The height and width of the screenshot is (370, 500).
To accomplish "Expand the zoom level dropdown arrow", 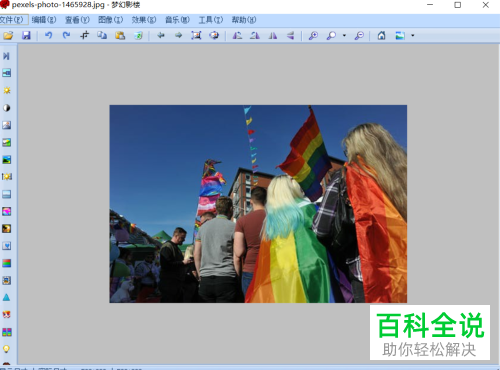I will point(344,35).
